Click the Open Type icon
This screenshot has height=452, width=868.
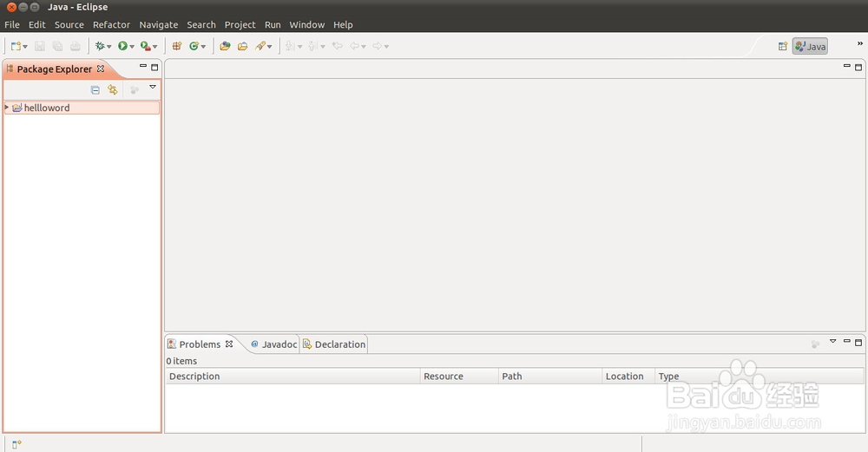(x=225, y=47)
